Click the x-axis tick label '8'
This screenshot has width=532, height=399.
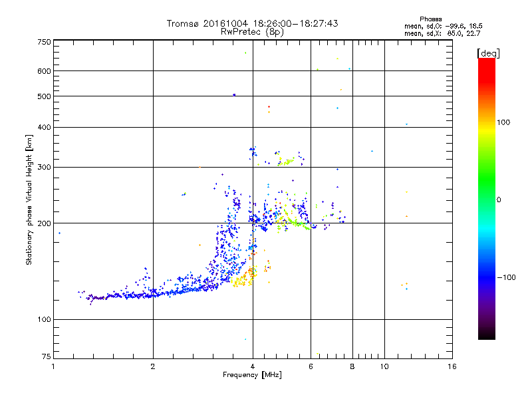pyautogui.click(x=352, y=366)
